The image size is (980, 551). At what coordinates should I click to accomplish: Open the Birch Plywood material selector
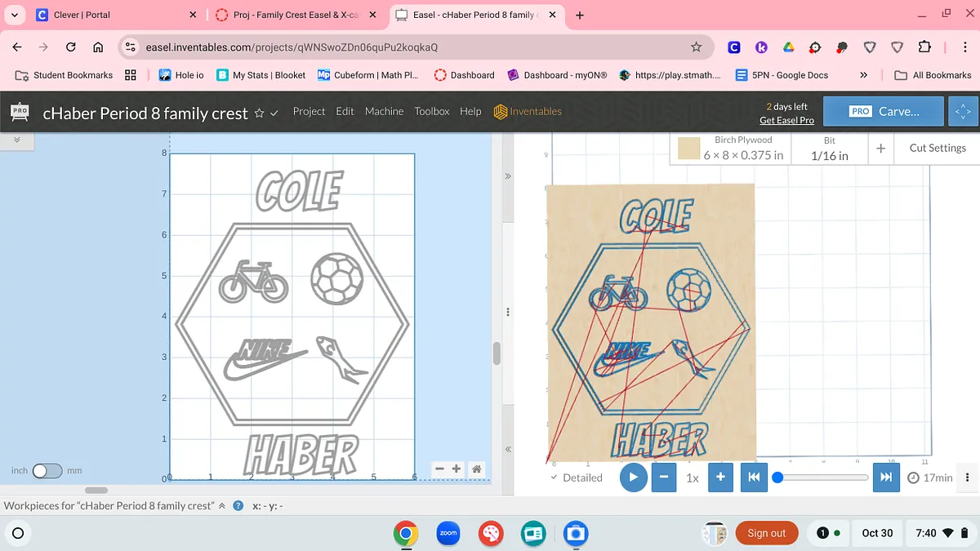tap(731, 149)
